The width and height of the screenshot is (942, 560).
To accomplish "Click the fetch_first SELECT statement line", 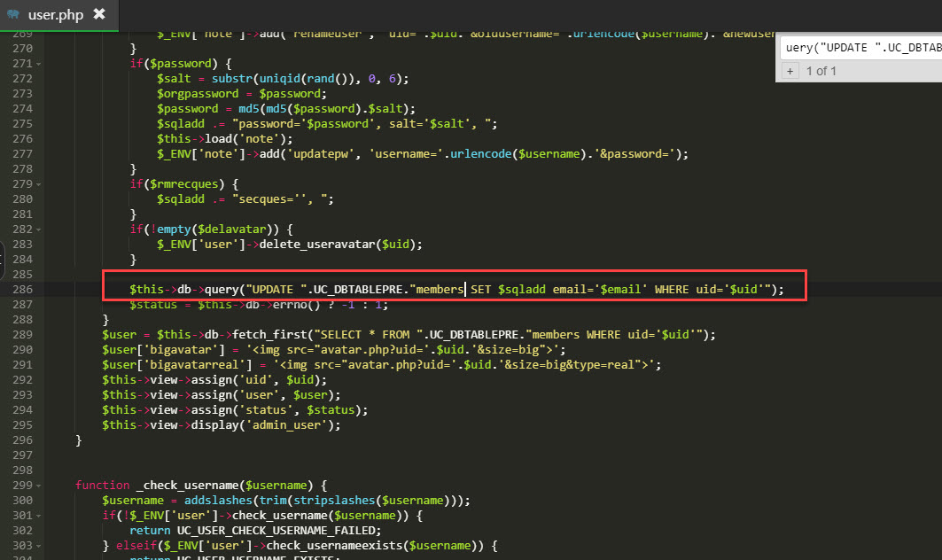I will coord(408,335).
